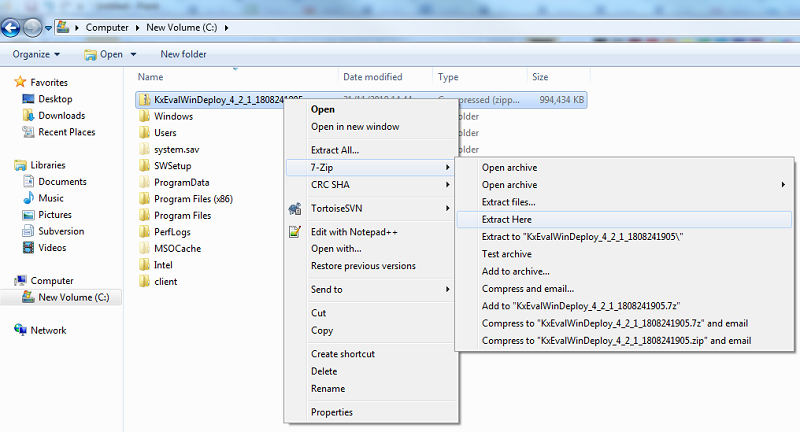This screenshot has width=800, height=432.
Task: Click the Forward navigation arrow button
Action: coord(33,28)
